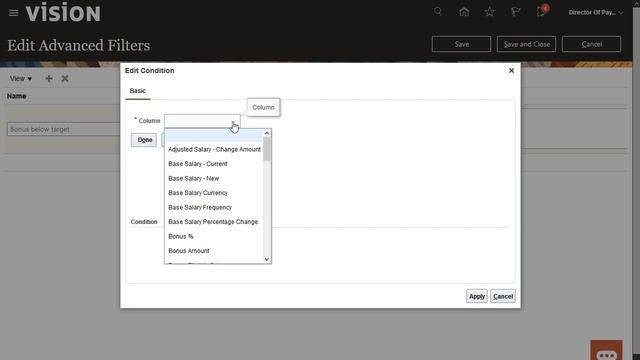The height and width of the screenshot is (360, 640).
Task: Select Adjusted Salary - Change Amount option
Action: click(214, 149)
